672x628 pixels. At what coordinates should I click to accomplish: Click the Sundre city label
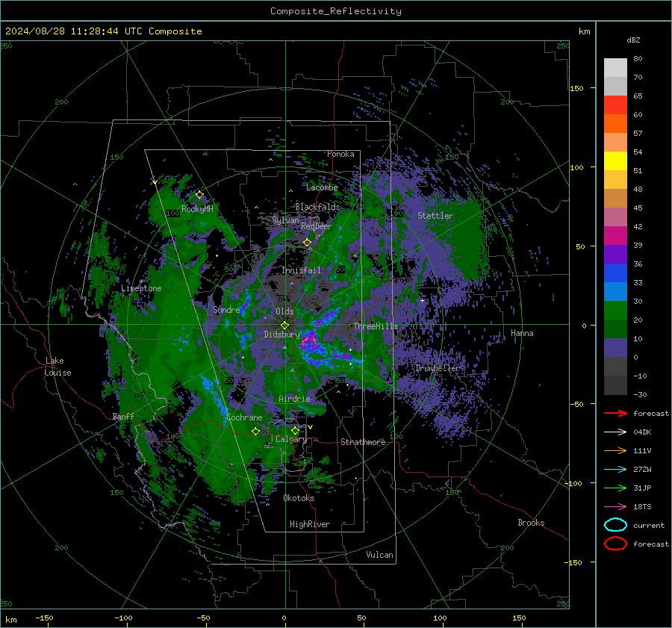(226, 309)
